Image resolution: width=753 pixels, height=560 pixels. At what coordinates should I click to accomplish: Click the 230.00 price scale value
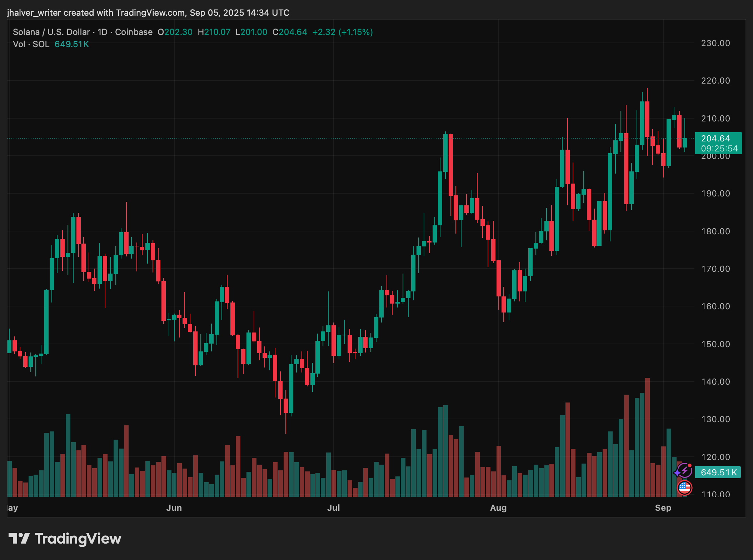715,43
